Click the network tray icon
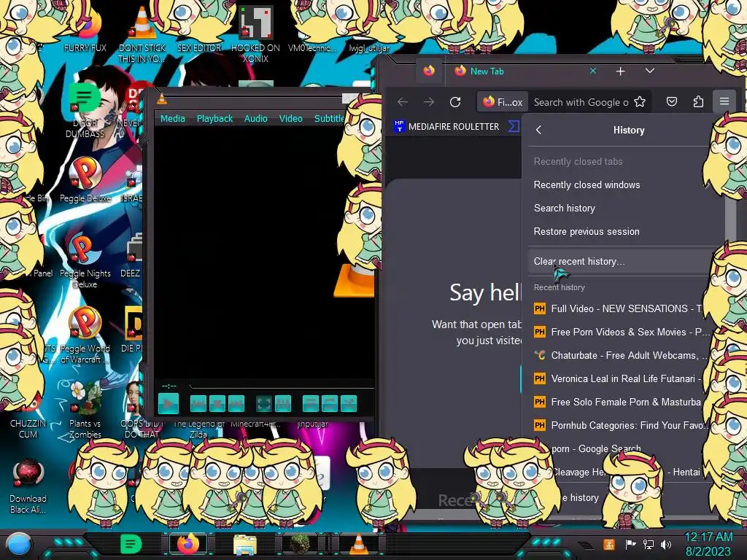 tap(649, 544)
